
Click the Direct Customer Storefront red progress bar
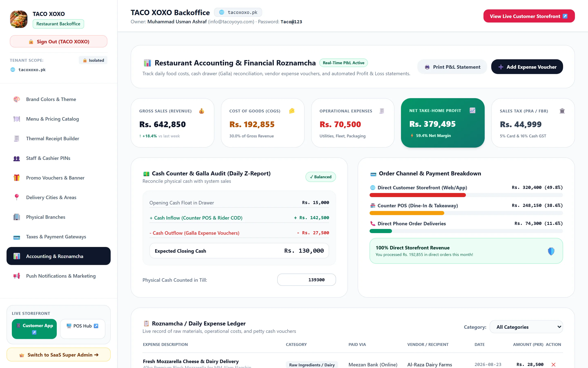pyautogui.click(x=418, y=195)
